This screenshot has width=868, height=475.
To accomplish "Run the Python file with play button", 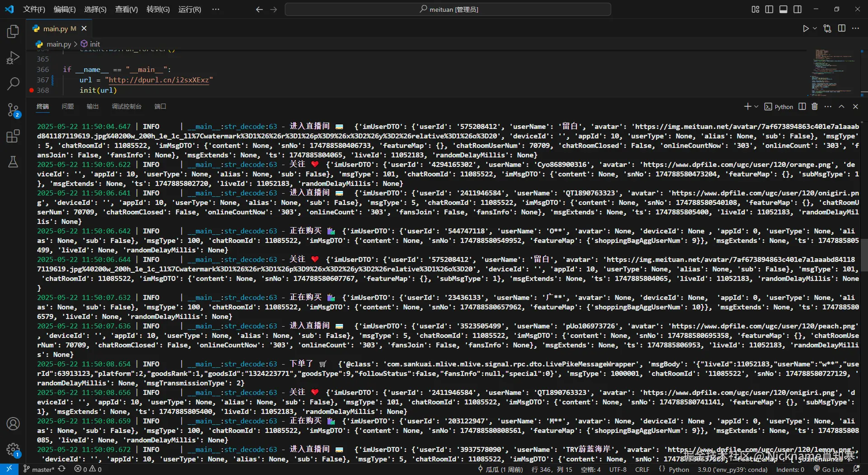I will (x=806, y=28).
